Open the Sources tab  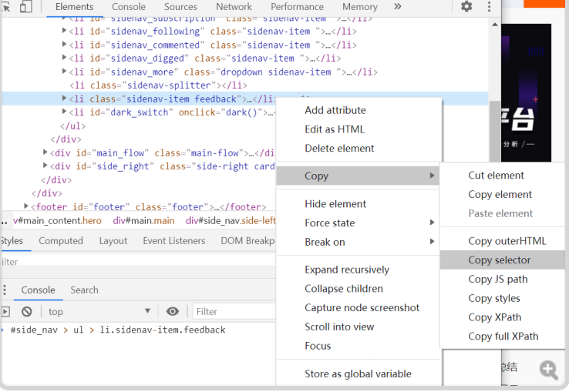(180, 6)
